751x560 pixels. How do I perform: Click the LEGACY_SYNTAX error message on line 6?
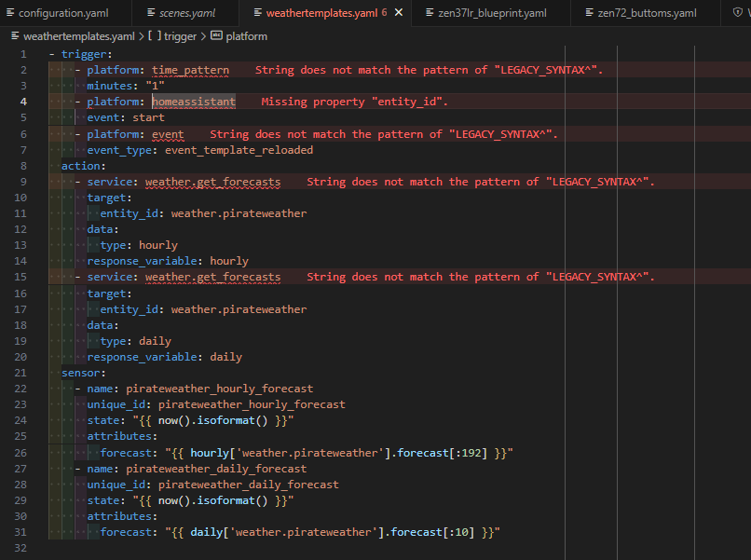384,134
